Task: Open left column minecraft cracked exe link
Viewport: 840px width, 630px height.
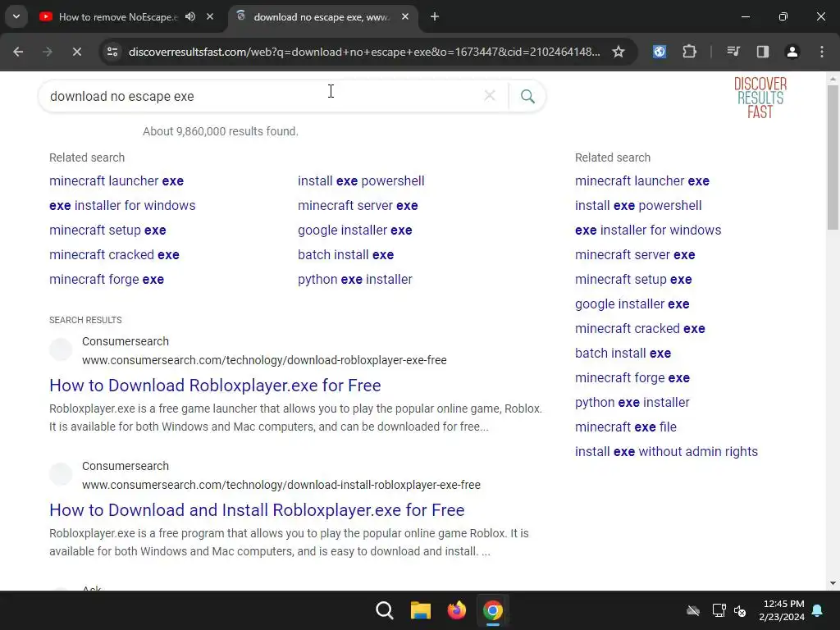Action: 114,255
